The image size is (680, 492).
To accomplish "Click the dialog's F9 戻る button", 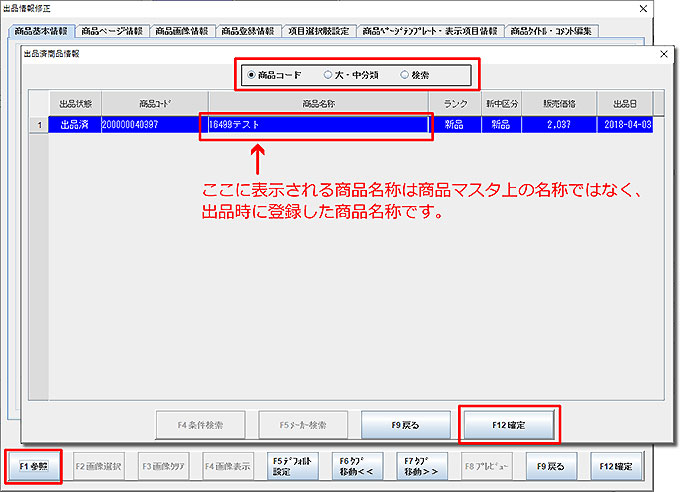I will point(405,425).
